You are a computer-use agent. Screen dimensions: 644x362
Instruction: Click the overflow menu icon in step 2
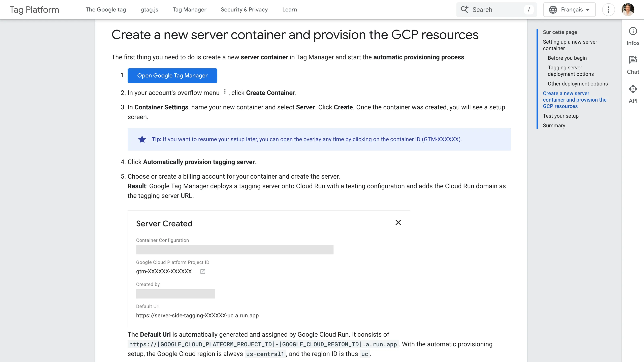pyautogui.click(x=225, y=92)
